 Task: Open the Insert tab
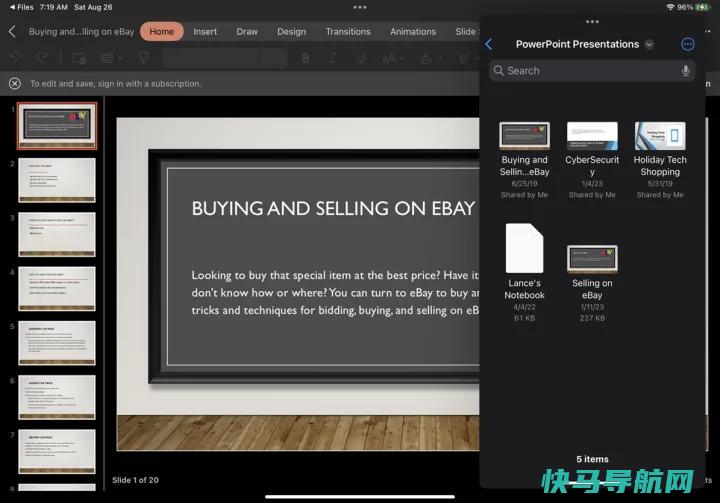[205, 32]
